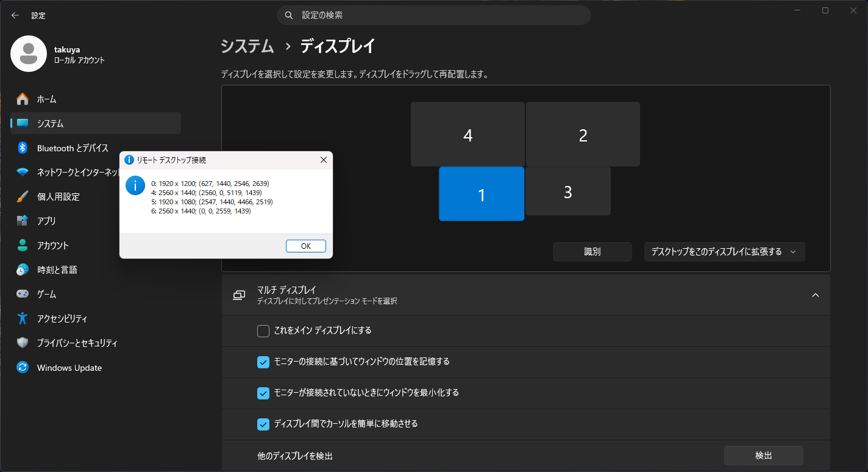Open アカウント settings page
Viewport: 868px width, 472px height.
click(96, 245)
